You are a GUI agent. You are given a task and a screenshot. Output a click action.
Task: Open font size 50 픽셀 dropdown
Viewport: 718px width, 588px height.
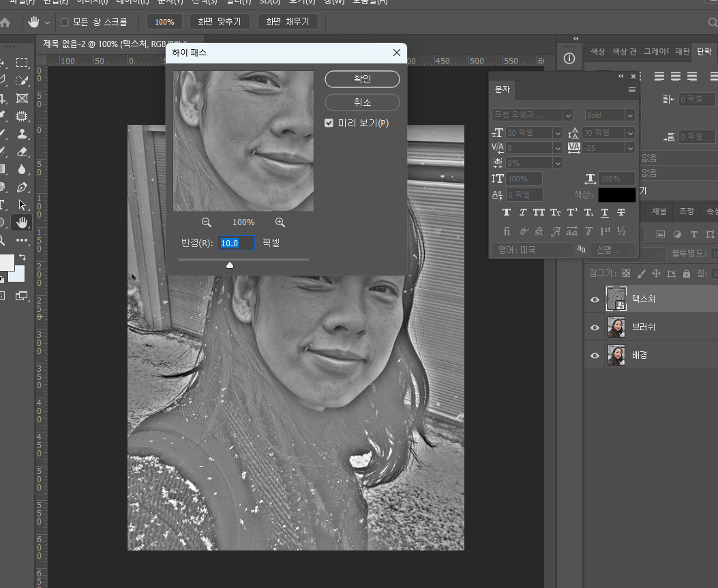click(558, 133)
